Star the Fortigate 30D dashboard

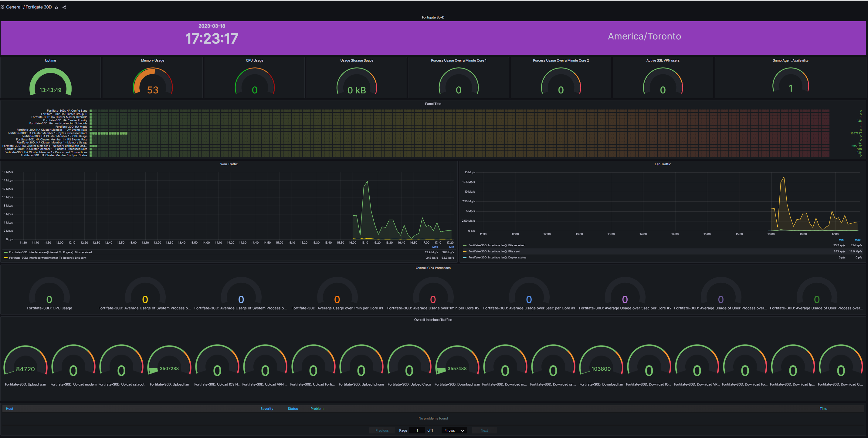[56, 7]
